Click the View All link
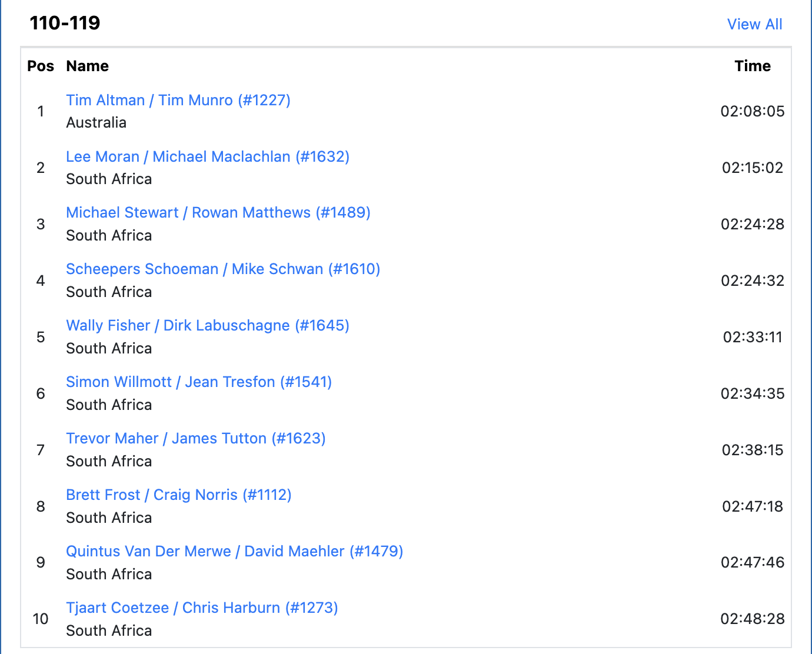The height and width of the screenshot is (654, 812). coord(754,24)
